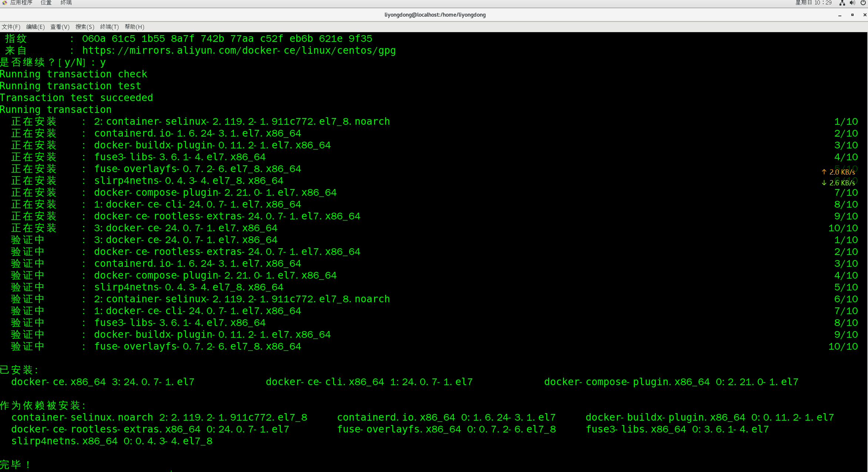Click the 验证中 3:docker-ce line
The width and height of the screenshot is (868, 472).
click(435, 240)
